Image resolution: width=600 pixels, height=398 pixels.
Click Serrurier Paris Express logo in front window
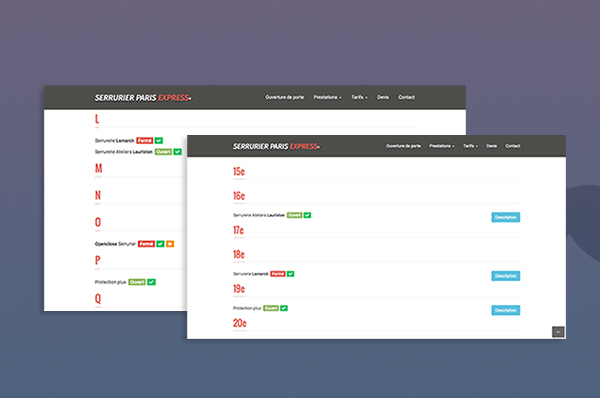point(276,146)
